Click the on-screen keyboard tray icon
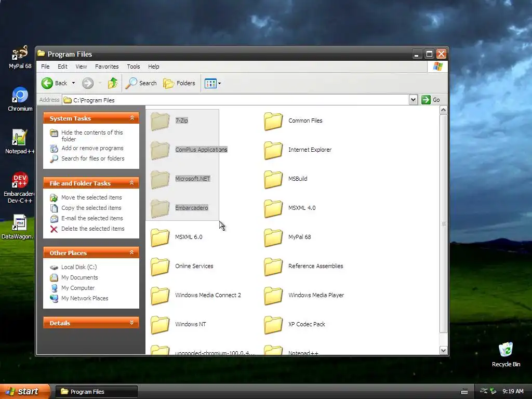The width and height of the screenshot is (532, 399). (464, 392)
